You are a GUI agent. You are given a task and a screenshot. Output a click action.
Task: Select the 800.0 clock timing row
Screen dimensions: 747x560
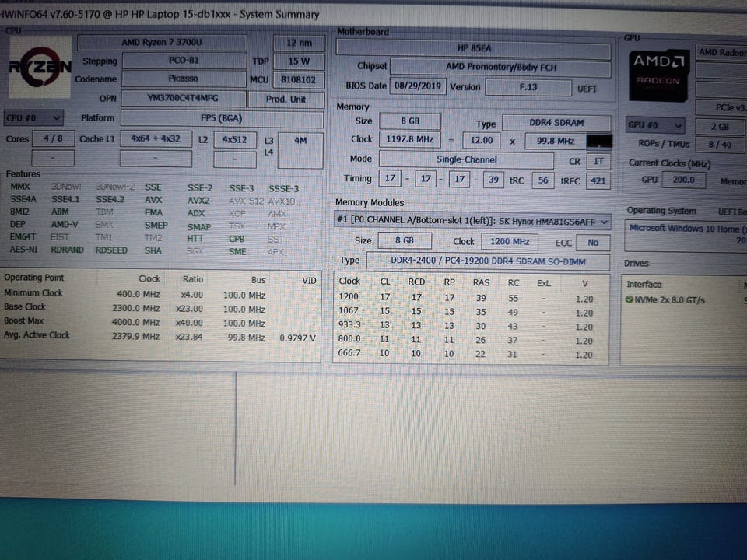471,340
